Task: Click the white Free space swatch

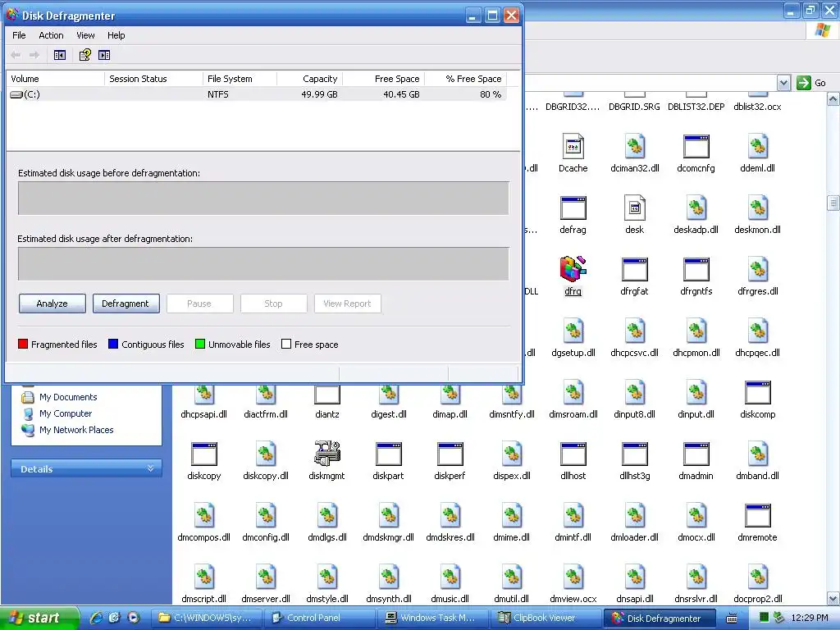Action: point(286,344)
